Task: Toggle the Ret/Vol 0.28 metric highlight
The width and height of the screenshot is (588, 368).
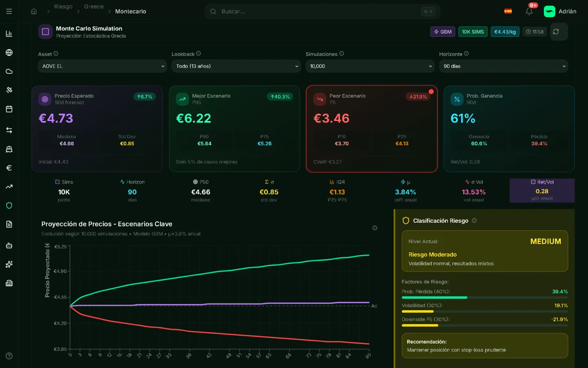Action: pyautogui.click(x=542, y=190)
